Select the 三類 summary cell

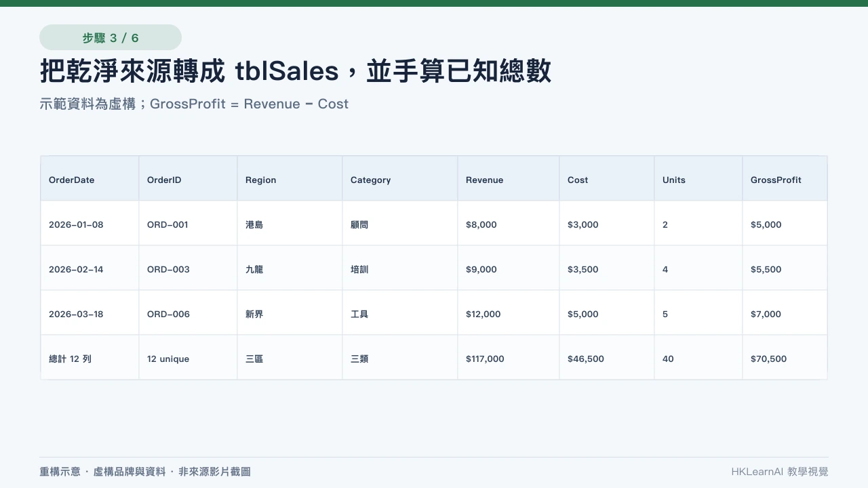pos(400,357)
